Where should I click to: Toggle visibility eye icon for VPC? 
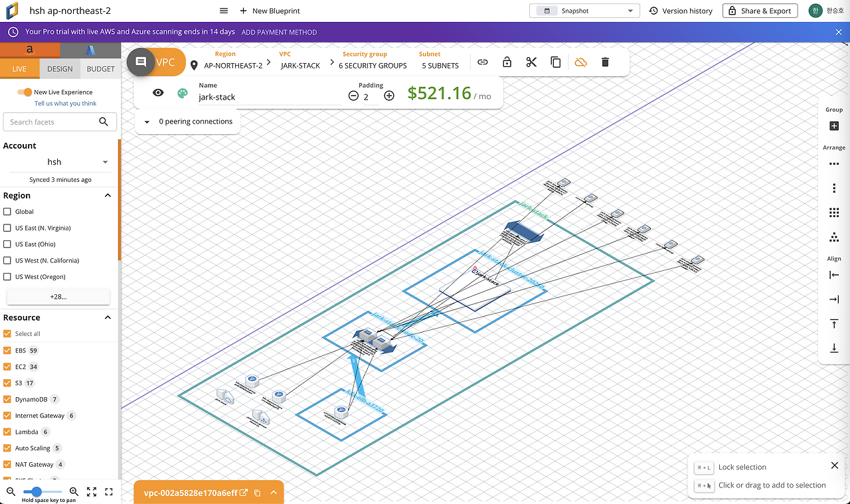pos(158,93)
